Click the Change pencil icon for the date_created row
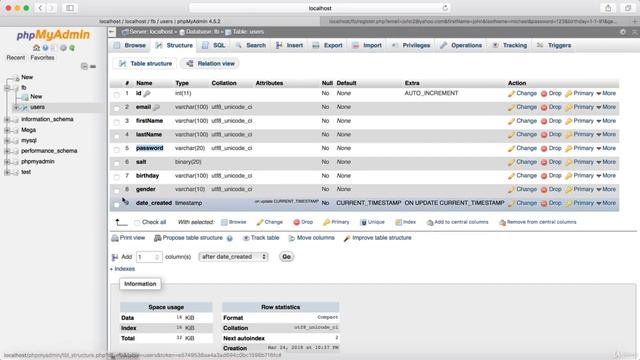This screenshot has width=640, height=360. pos(511,203)
